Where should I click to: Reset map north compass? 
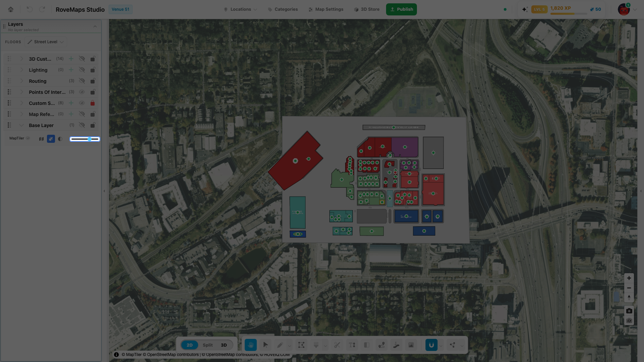click(629, 297)
